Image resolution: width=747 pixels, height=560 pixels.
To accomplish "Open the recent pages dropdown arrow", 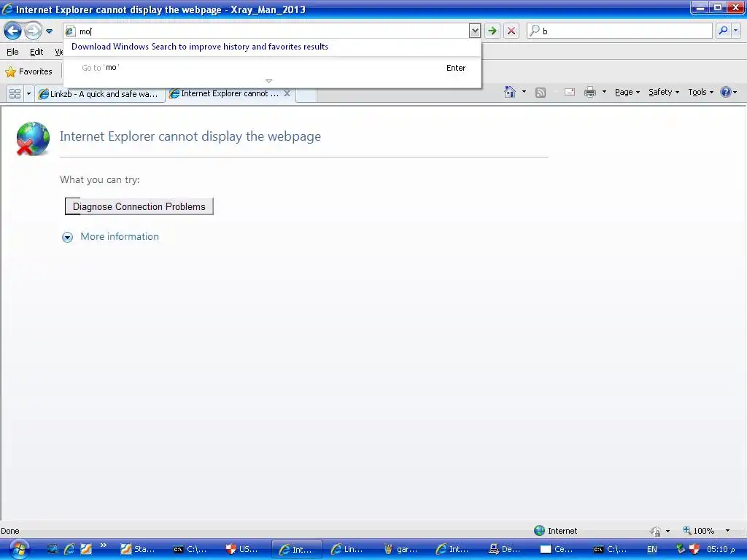I will coord(49,31).
